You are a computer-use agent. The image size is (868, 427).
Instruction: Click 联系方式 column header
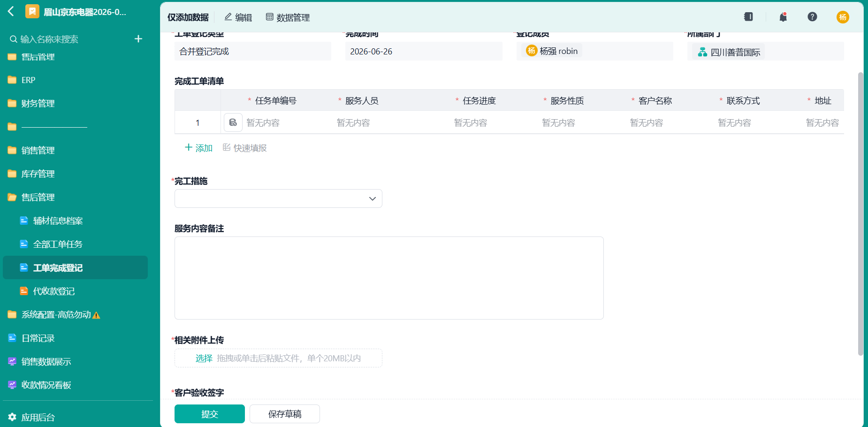click(x=743, y=100)
